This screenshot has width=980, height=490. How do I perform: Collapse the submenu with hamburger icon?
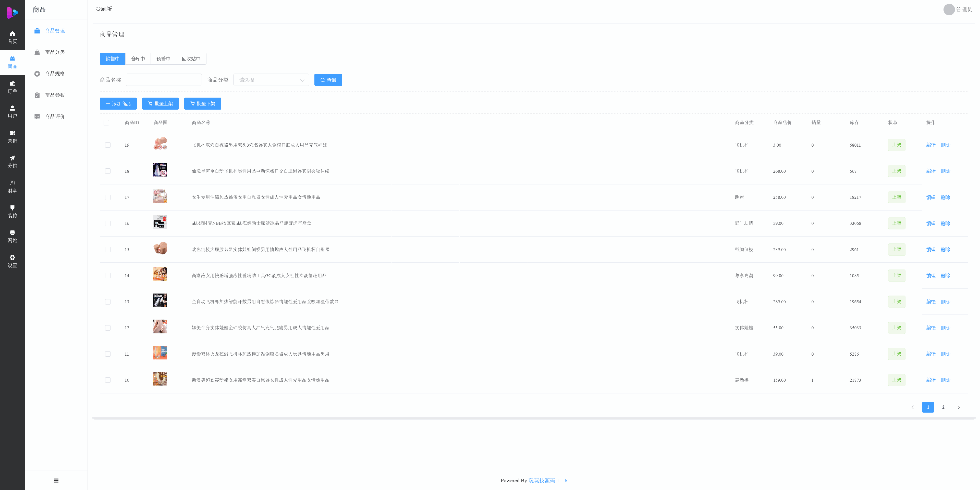pos(56,481)
